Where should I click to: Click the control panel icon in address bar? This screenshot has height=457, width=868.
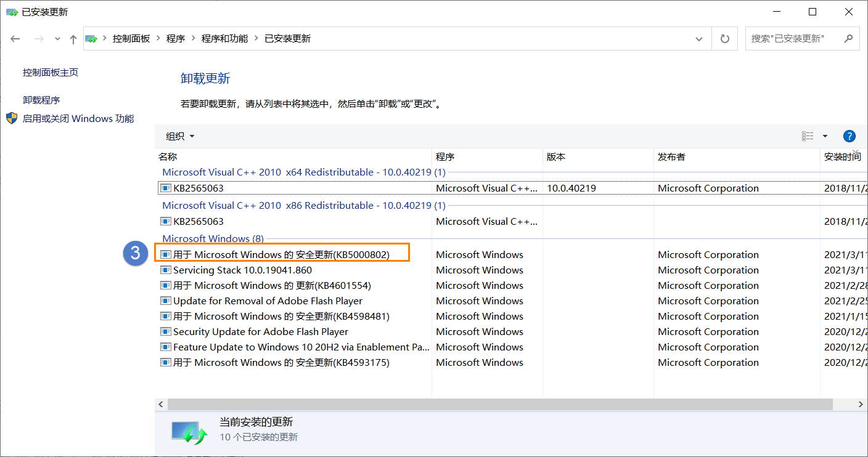coord(91,38)
